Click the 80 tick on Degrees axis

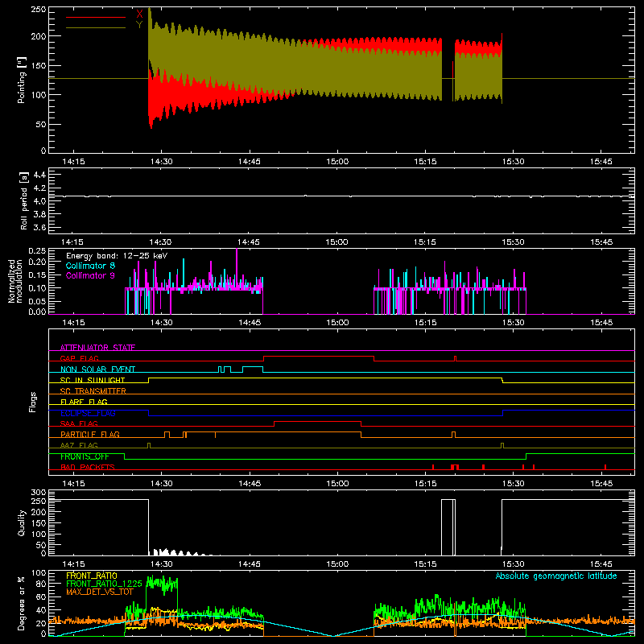click(x=41, y=584)
